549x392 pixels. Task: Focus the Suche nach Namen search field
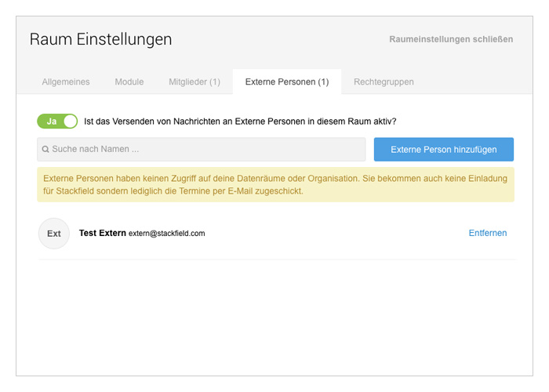click(204, 149)
